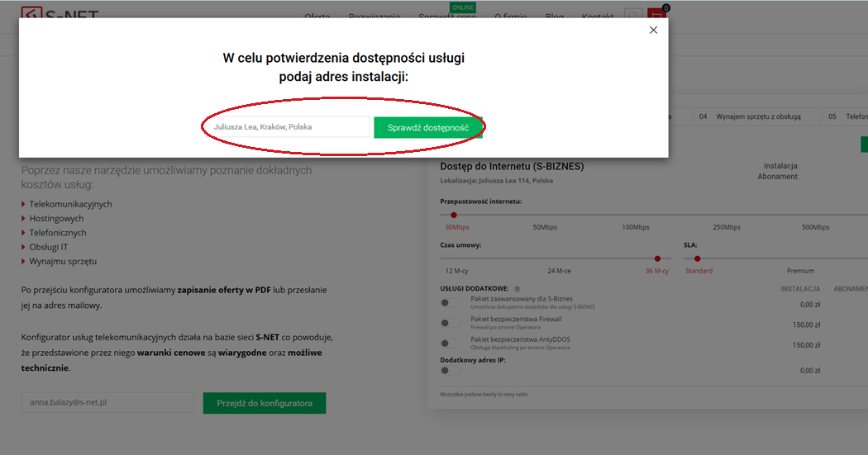The image size is (868, 455).
Task: Click the Instalacja: summary label
Action: 781,166
